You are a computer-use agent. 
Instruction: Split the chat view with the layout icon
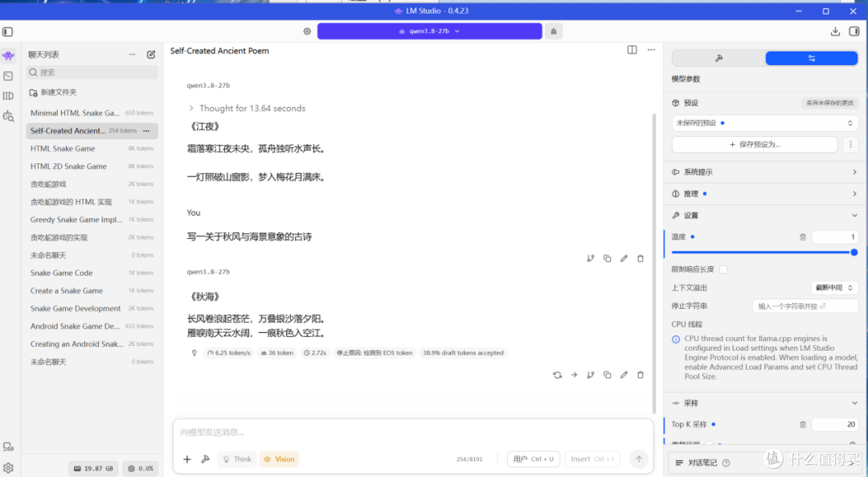633,50
